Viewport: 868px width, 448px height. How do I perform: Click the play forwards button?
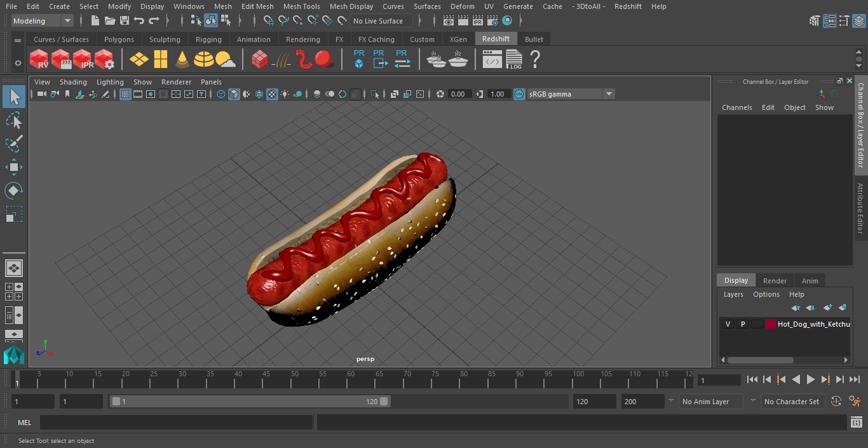(811, 379)
